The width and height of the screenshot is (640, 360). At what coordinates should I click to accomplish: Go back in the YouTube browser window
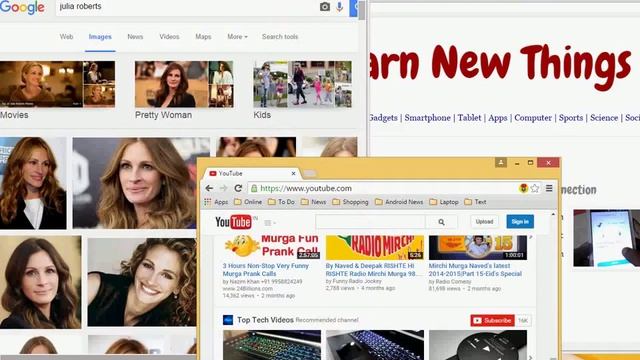(x=209, y=188)
